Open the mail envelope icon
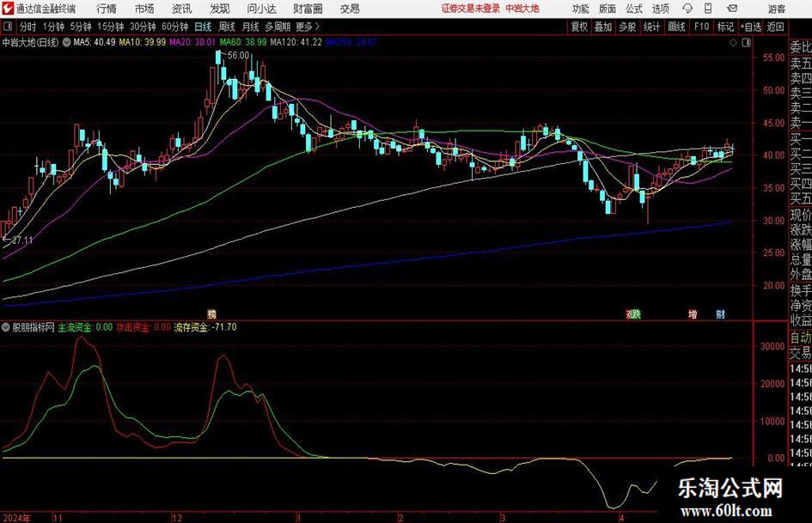This screenshot has width=812, height=523. [x=732, y=9]
